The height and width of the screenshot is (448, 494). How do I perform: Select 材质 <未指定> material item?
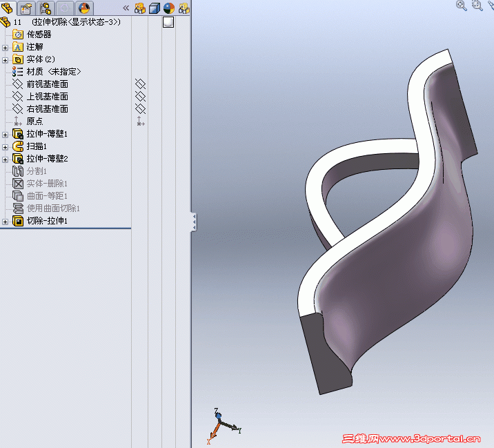[47, 72]
